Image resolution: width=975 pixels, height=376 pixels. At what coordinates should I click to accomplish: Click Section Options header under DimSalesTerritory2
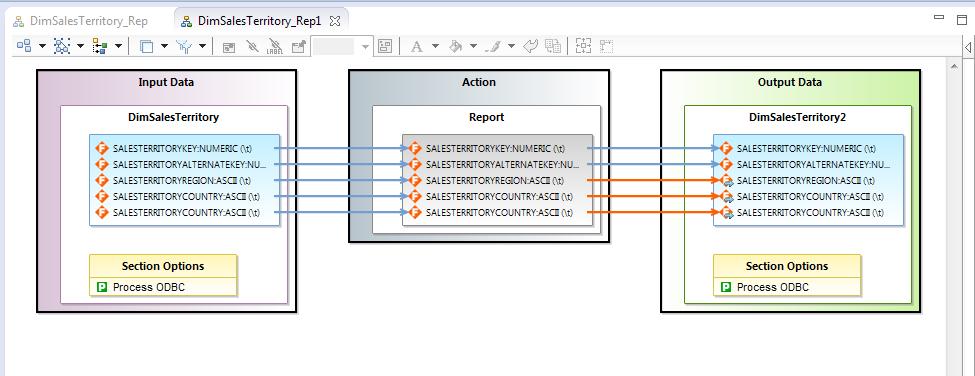pyautogui.click(x=787, y=266)
